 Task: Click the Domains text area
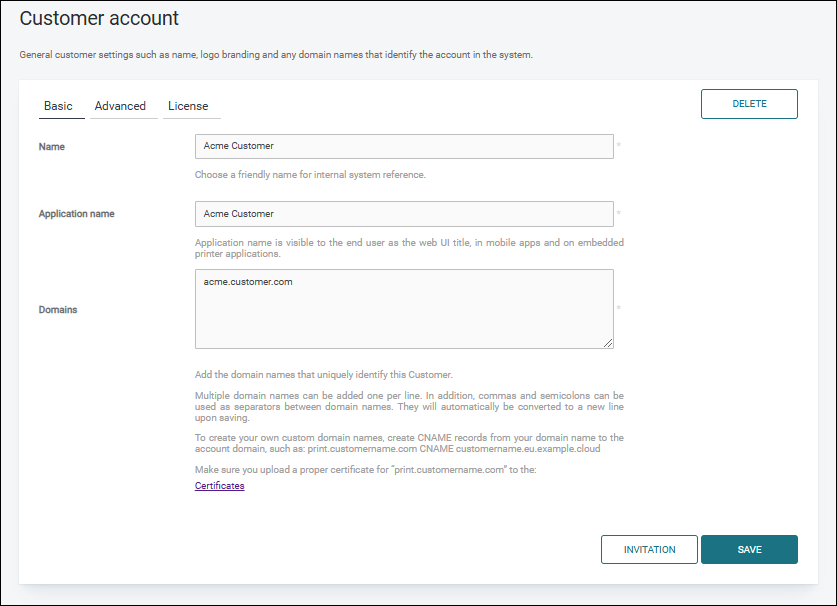click(x=404, y=309)
